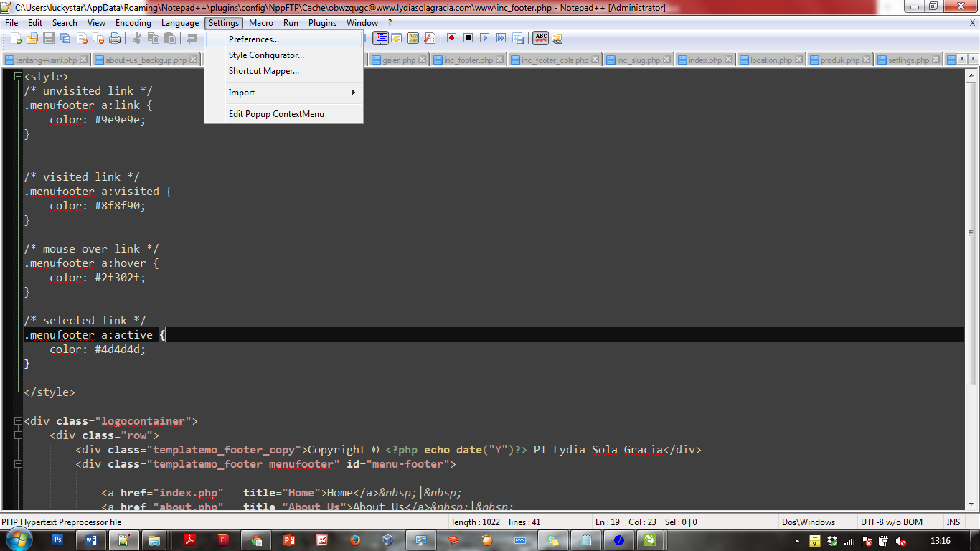Viewport: 980px width, 551px height.
Task: Open Microsoft Word from the taskbar
Action: (x=91, y=540)
